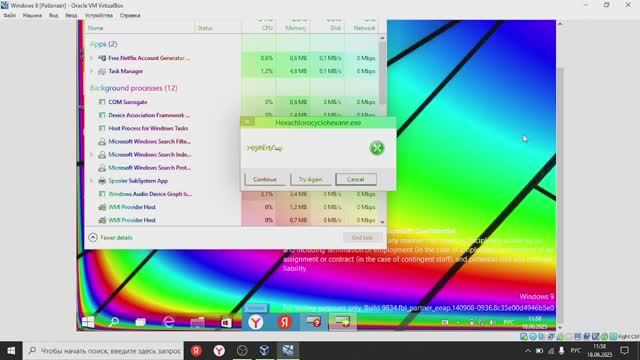Expand the Spooler SubSystem App row
Screen dimensions: 640x360
click(91, 181)
